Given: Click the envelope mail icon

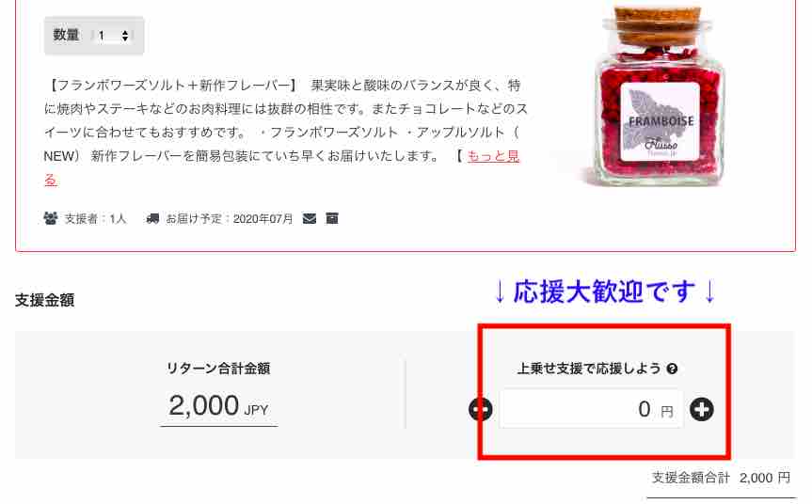Looking at the screenshot, I should click(x=310, y=218).
